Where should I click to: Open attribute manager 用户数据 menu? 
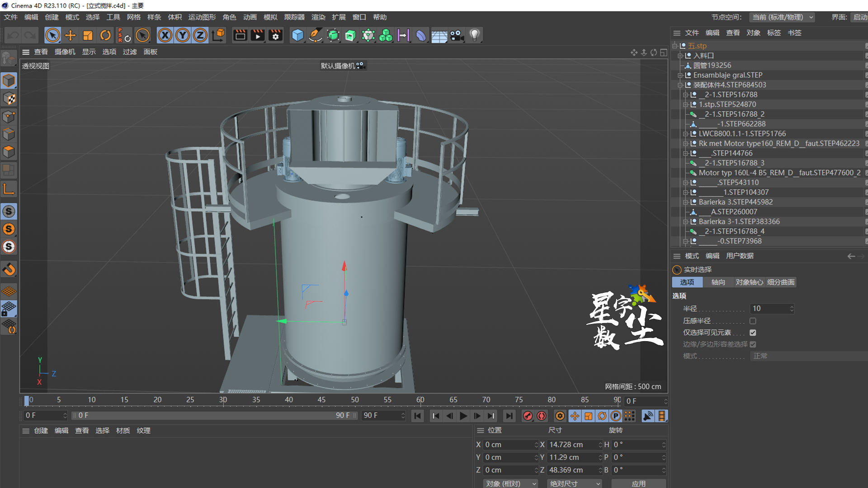740,256
